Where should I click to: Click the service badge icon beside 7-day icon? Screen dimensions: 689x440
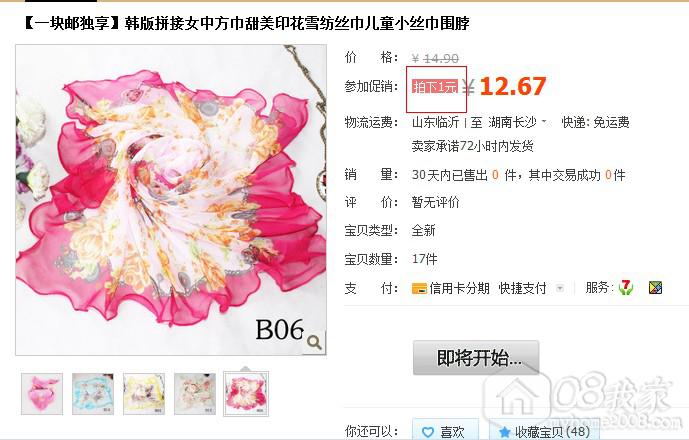[655, 288]
